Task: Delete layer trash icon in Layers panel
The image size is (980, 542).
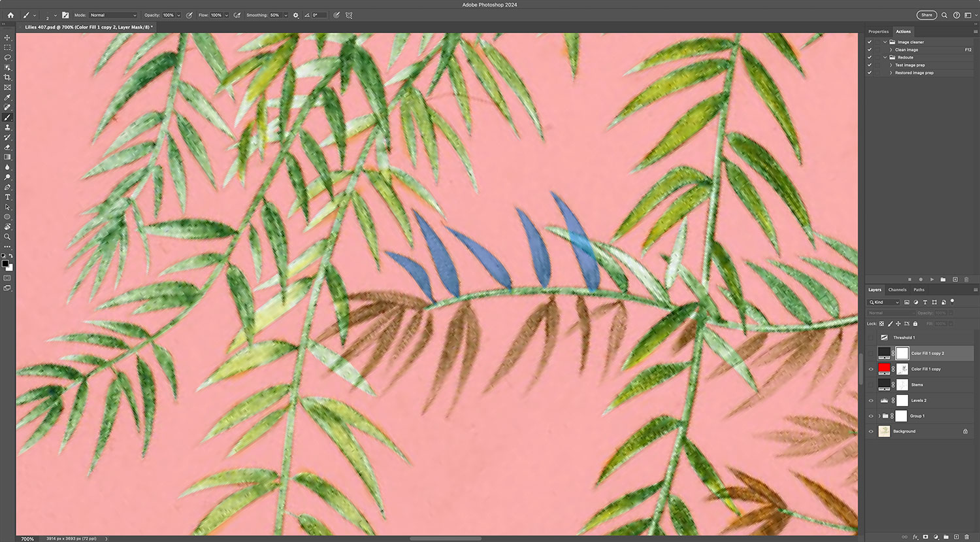Action: (x=967, y=537)
